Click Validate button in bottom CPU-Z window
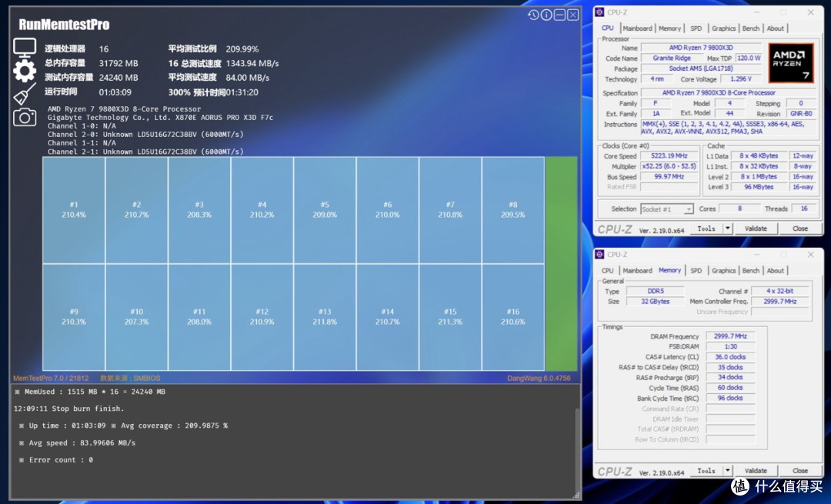The height and width of the screenshot is (504, 831). [756, 471]
